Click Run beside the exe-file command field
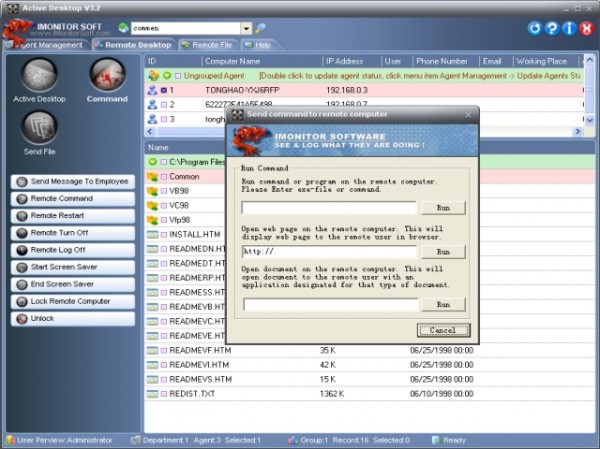 pyautogui.click(x=443, y=208)
